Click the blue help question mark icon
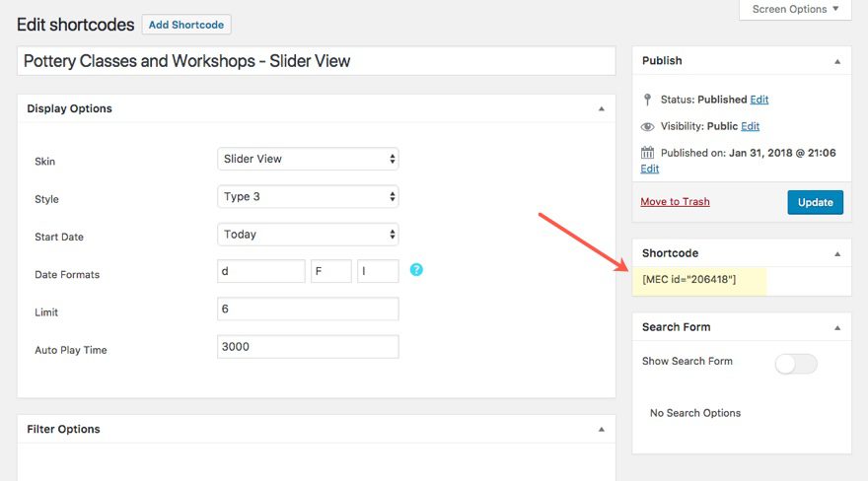The width and height of the screenshot is (868, 481). point(416,269)
